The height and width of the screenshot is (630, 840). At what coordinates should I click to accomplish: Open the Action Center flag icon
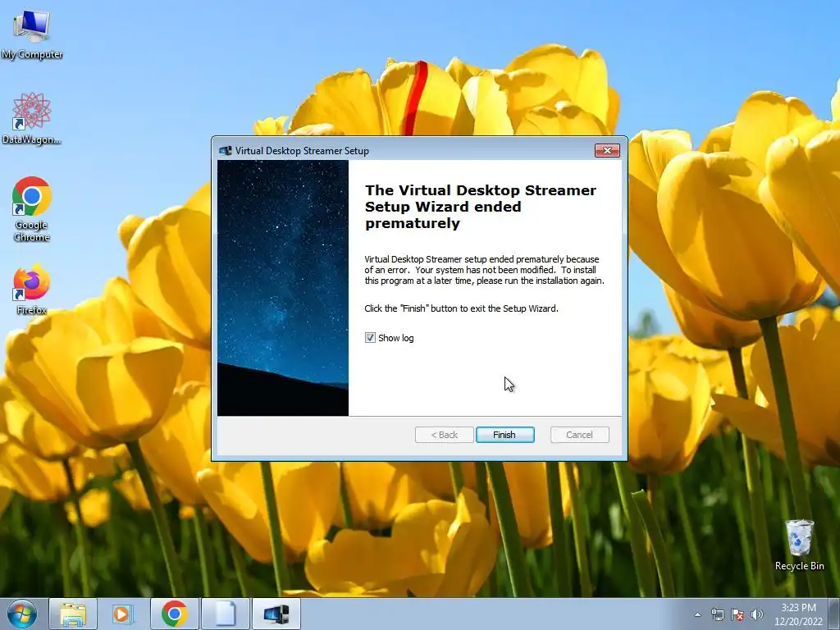click(737, 614)
